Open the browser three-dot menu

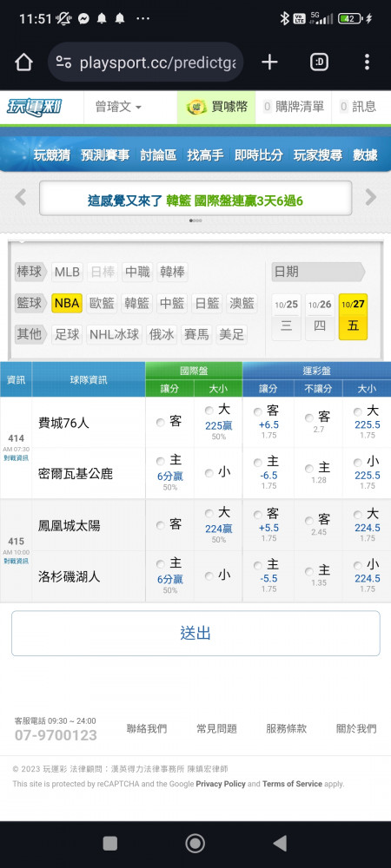(x=367, y=62)
